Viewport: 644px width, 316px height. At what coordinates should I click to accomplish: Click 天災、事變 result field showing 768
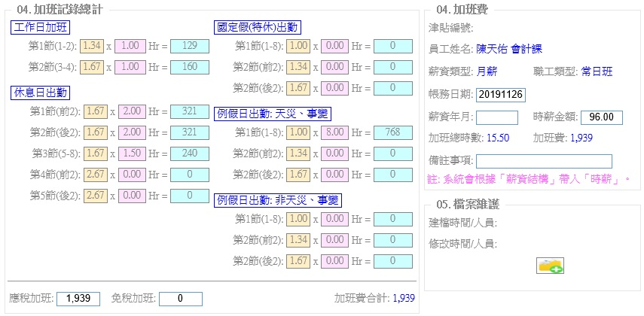click(393, 132)
